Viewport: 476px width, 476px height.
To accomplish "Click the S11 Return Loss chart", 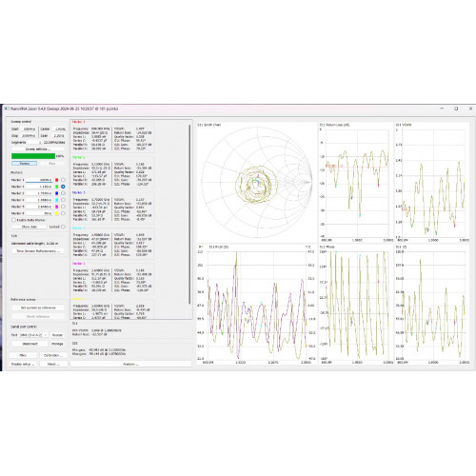I will (355, 183).
